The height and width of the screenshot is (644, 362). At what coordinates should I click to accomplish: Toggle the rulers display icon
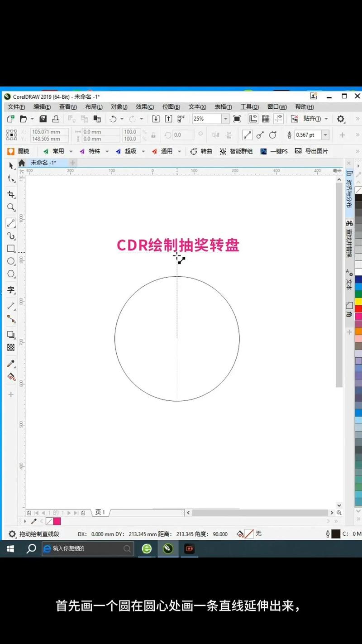(253, 119)
